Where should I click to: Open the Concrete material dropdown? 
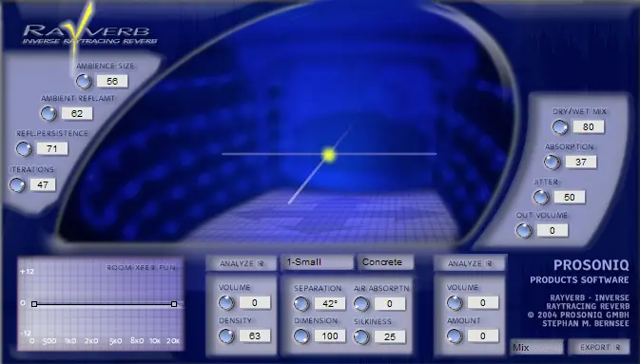tap(386, 262)
